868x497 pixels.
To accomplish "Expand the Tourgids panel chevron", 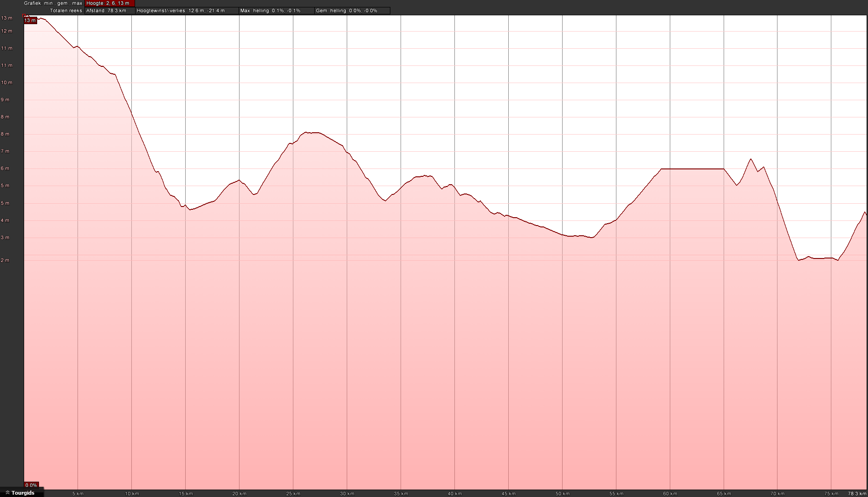I will point(7,493).
